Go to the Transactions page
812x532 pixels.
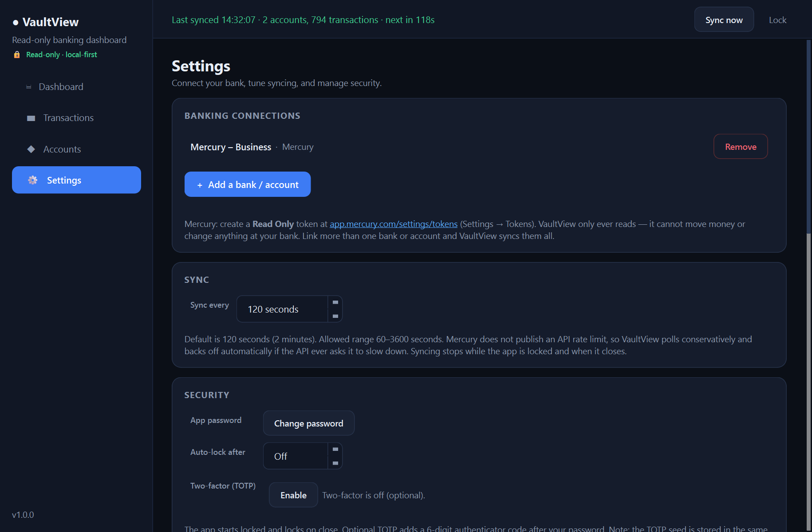point(76,118)
